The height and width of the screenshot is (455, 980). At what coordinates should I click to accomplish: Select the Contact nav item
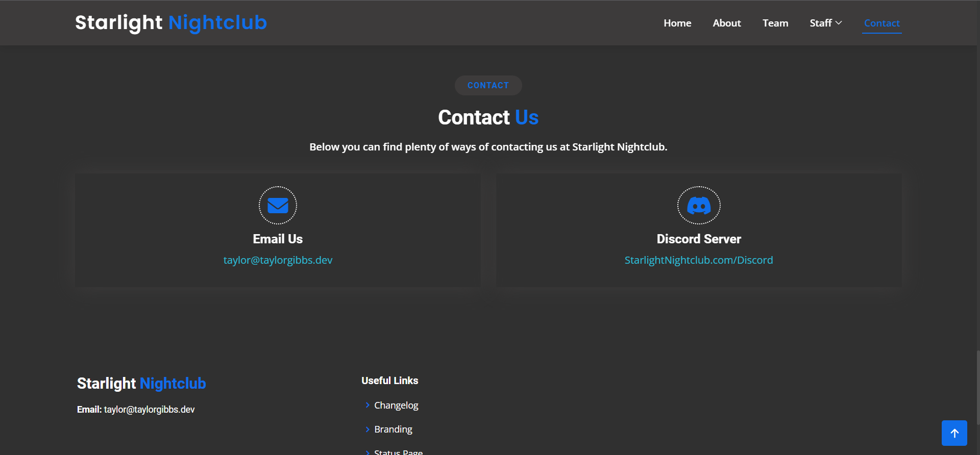coord(881,23)
